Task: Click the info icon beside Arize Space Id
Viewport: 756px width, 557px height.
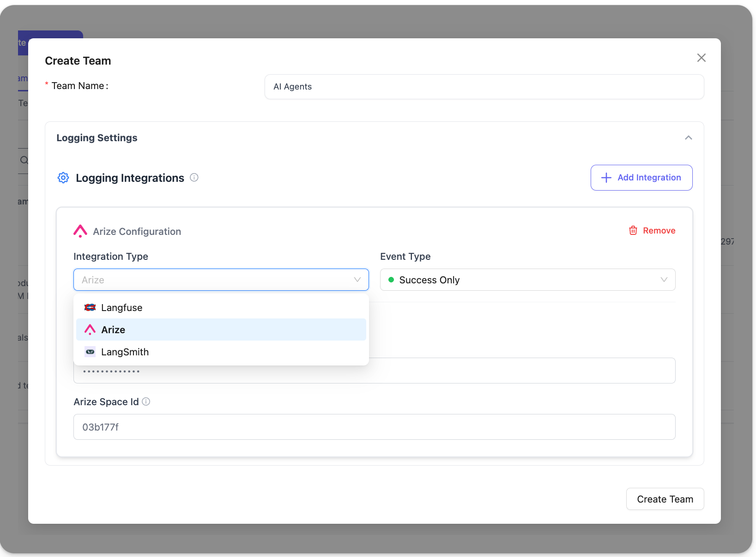Action: [x=146, y=401]
